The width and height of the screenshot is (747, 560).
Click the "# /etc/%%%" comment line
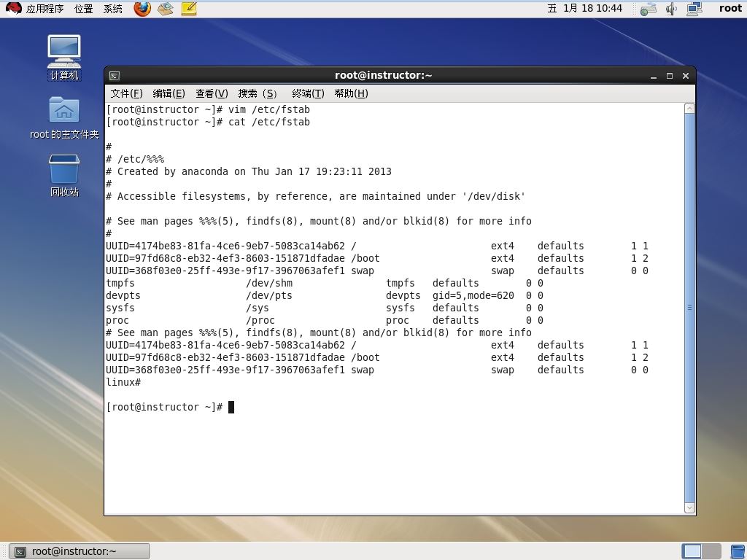(135, 159)
